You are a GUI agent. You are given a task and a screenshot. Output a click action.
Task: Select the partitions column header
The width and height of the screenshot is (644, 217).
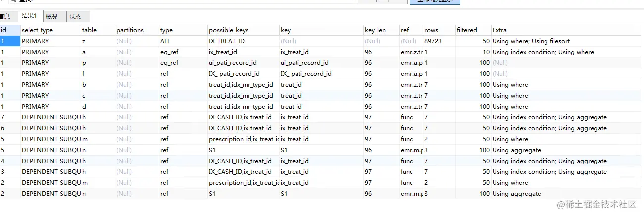click(137, 30)
